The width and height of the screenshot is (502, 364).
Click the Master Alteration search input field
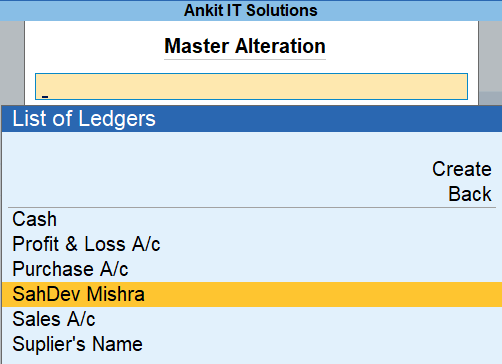251,86
